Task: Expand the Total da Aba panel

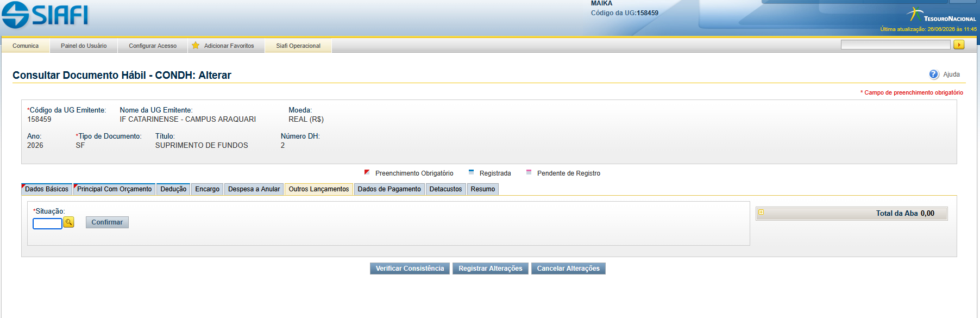Action: click(x=761, y=213)
